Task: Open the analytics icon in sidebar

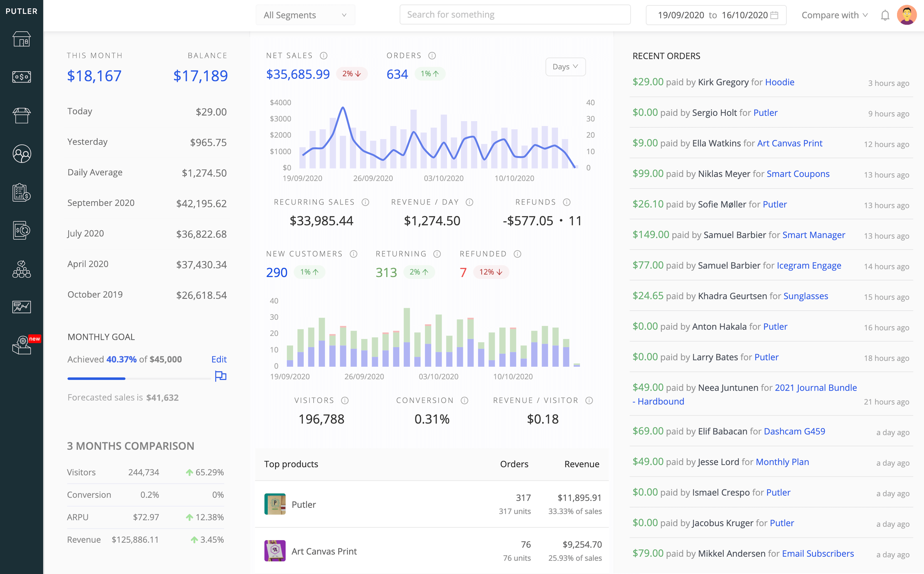Action: [21, 305]
